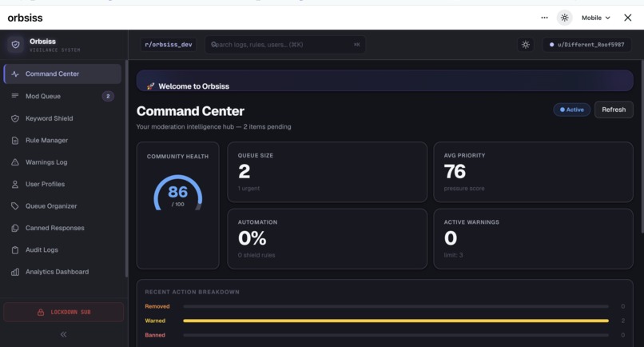The height and width of the screenshot is (347, 644).
Task: Navigate to Rule Manager
Action: coord(62,140)
